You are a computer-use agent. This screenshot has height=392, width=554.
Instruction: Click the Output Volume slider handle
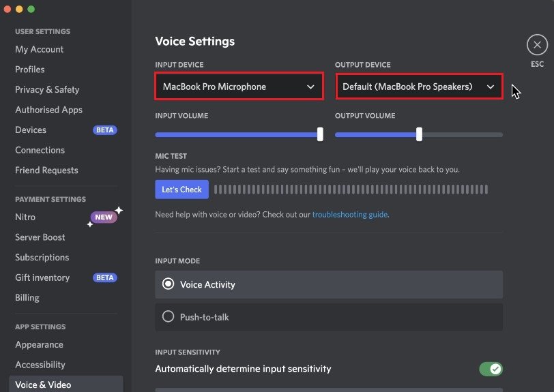point(419,134)
